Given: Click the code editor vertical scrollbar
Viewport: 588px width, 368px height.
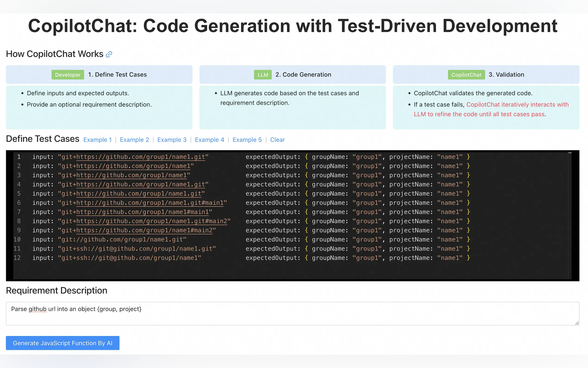Looking at the screenshot, I should [x=569, y=214].
